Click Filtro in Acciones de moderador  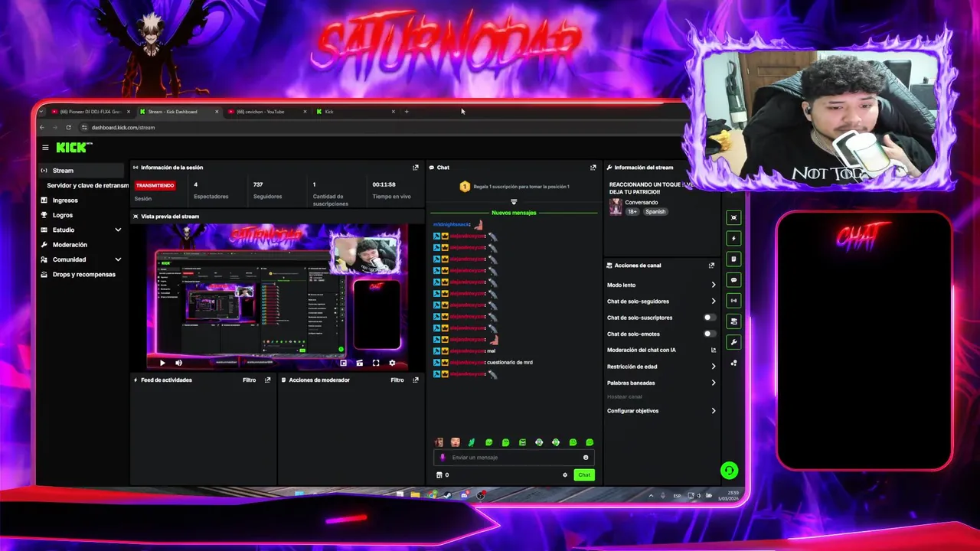[397, 380]
